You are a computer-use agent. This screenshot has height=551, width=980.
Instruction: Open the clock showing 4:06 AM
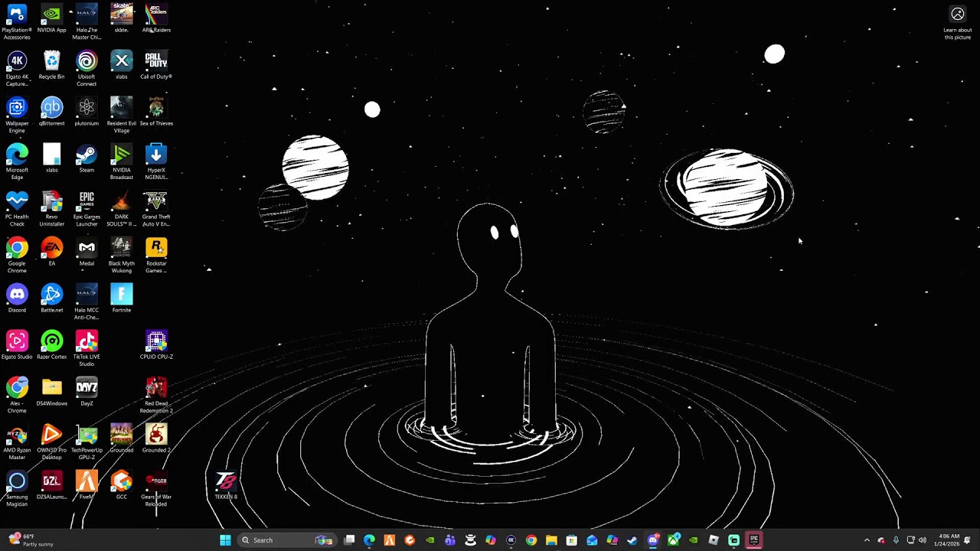[947, 540]
